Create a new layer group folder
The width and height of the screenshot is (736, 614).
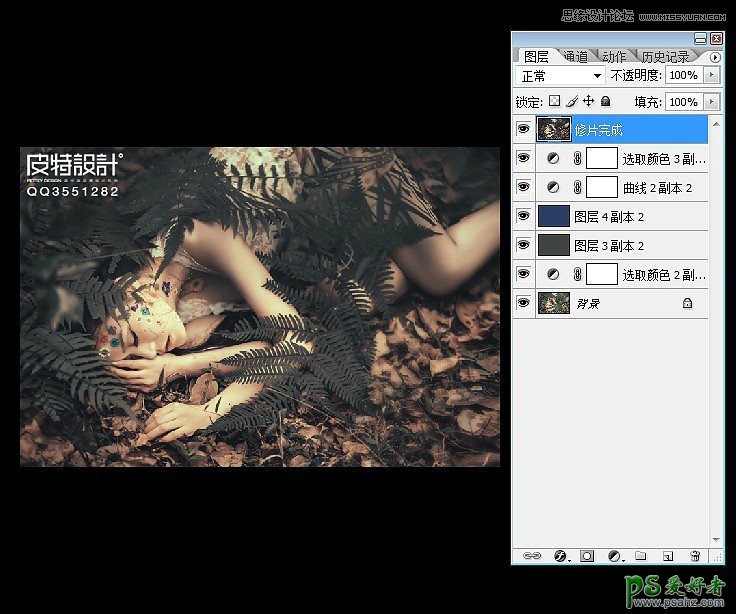pyautogui.click(x=641, y=556)
